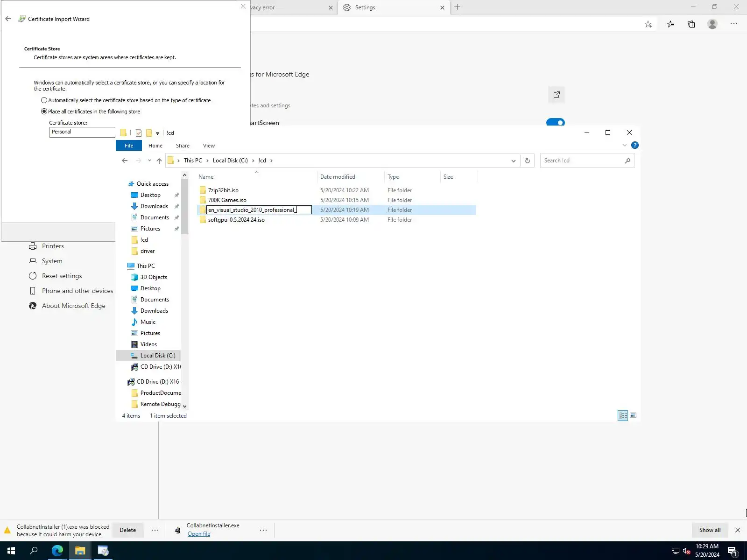This screenshot has height=560, width=747.
Task: Choose 'Place all certificates in the following store'
Action: point(44,112)
